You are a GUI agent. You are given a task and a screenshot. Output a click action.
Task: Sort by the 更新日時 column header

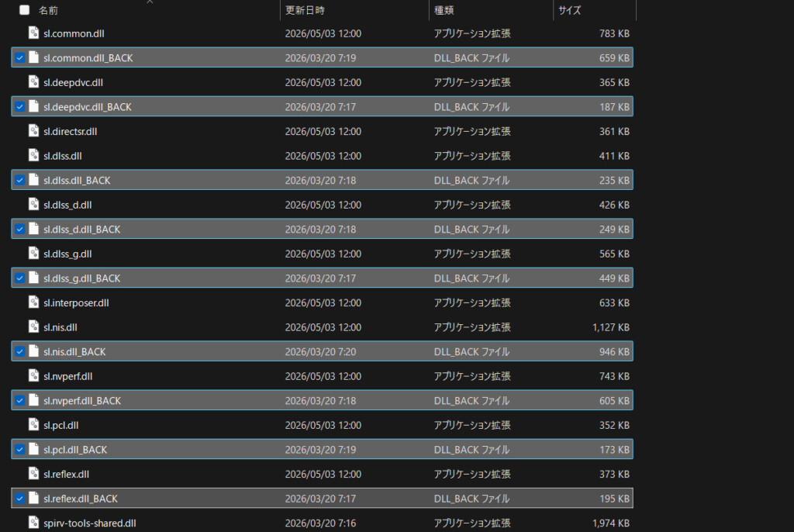pyautogui.click(x=305, y=10)
